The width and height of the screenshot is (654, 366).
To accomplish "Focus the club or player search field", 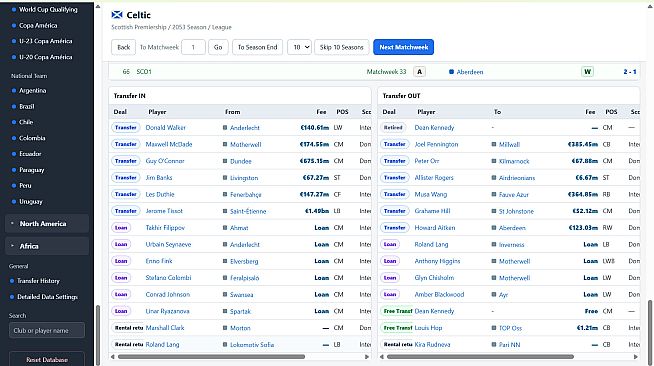I will click(x=47, y=331).
